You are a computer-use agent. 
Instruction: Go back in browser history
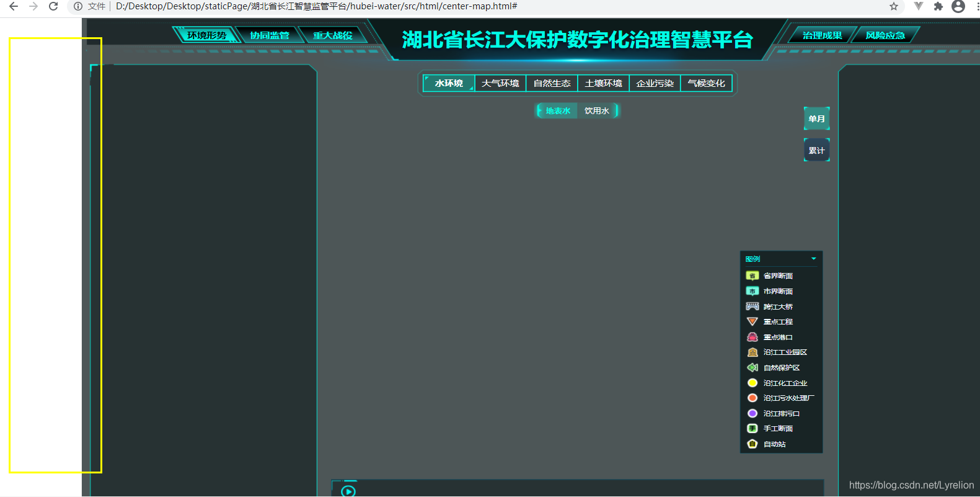tap(14, 6)
